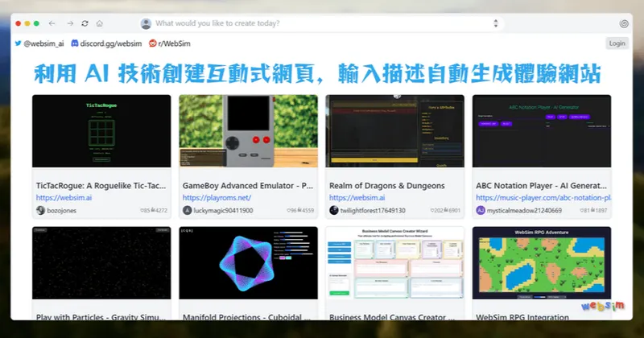Reload the page with refresh icon
The width and height of the screenshot is (644, 338).
pyautogui.click(x=85, y=23)
